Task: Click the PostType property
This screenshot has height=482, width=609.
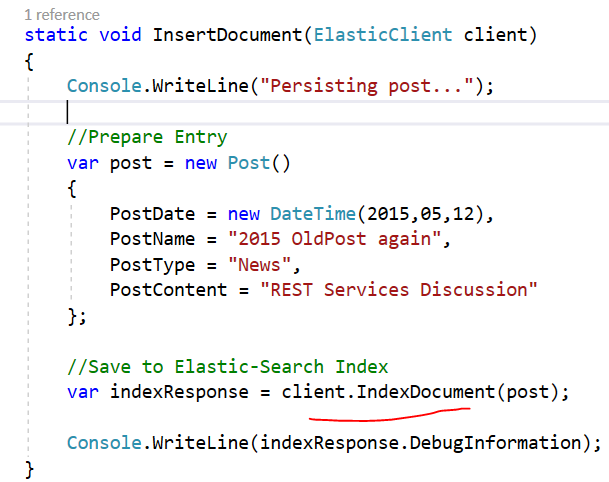Action: tap(150, 264)
